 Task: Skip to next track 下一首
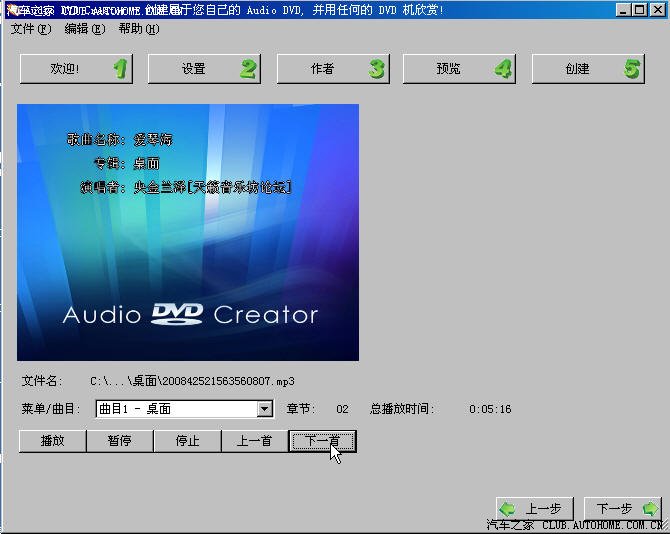322,441
